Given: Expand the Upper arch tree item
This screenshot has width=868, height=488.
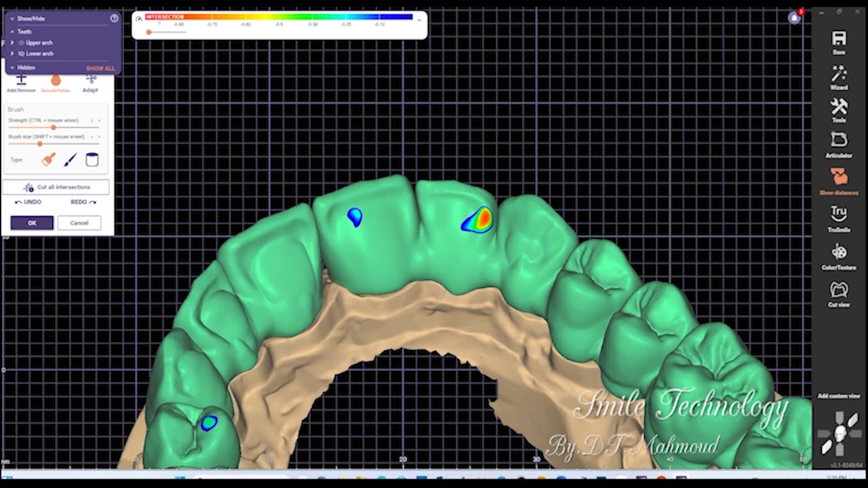Looking at the screenshot, I should (x=12, y=43).
